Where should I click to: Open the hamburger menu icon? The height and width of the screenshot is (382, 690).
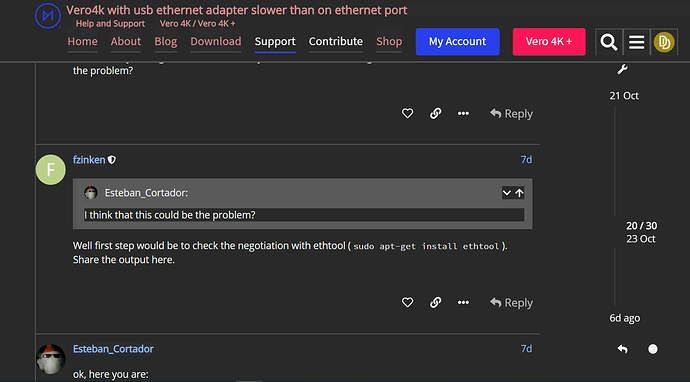tap(636, 42)
